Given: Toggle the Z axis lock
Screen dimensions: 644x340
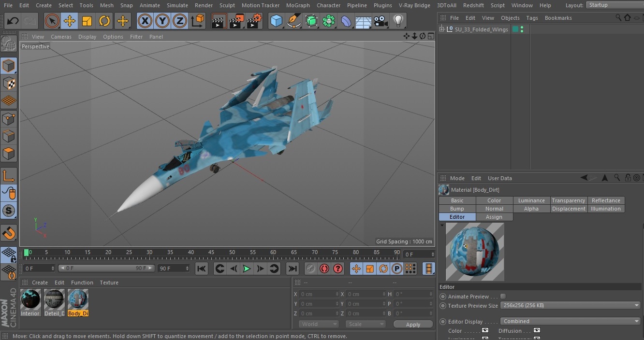Looking at the screenshot, I should (180, 21).
